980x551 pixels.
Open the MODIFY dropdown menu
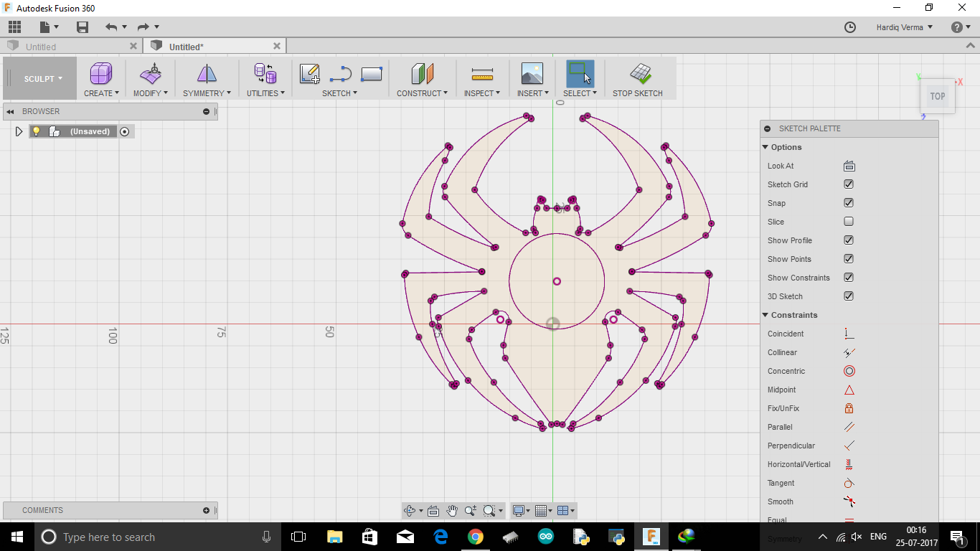tap(151, 93)
